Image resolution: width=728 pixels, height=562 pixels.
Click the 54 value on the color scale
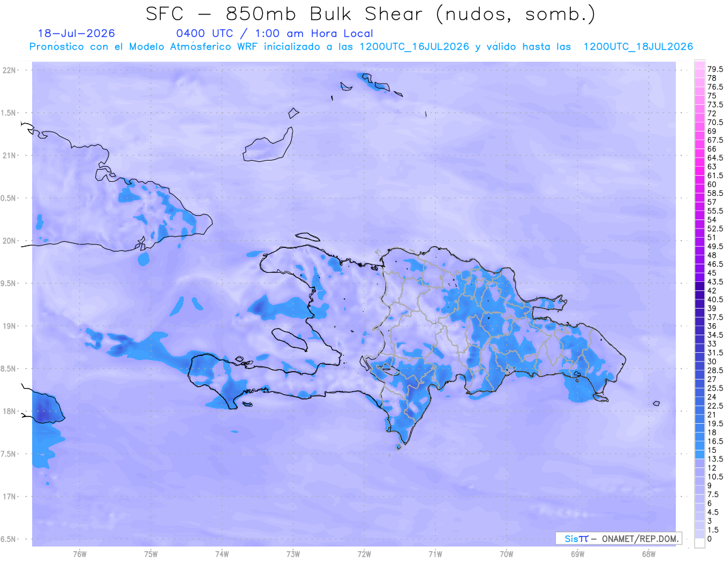click(712, 219)
